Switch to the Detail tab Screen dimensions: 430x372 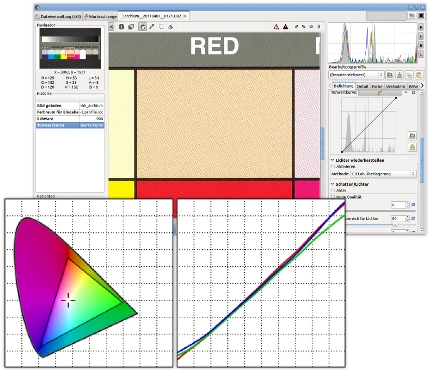(362, 86)
